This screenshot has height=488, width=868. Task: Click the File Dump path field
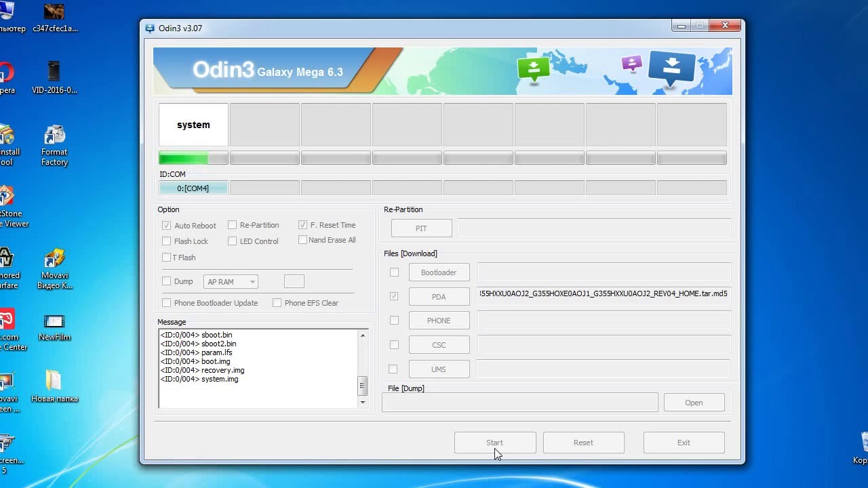coord(519,403)
